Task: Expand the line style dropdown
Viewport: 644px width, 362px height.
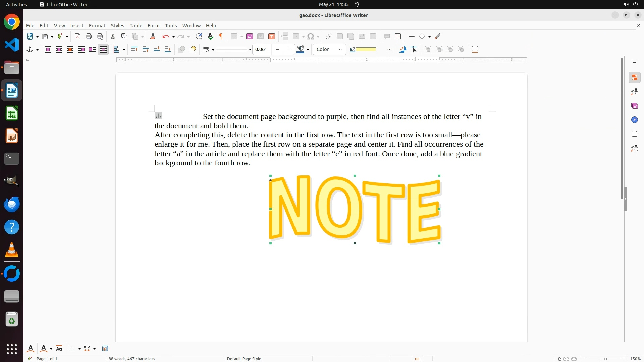Action: point(250,50)
